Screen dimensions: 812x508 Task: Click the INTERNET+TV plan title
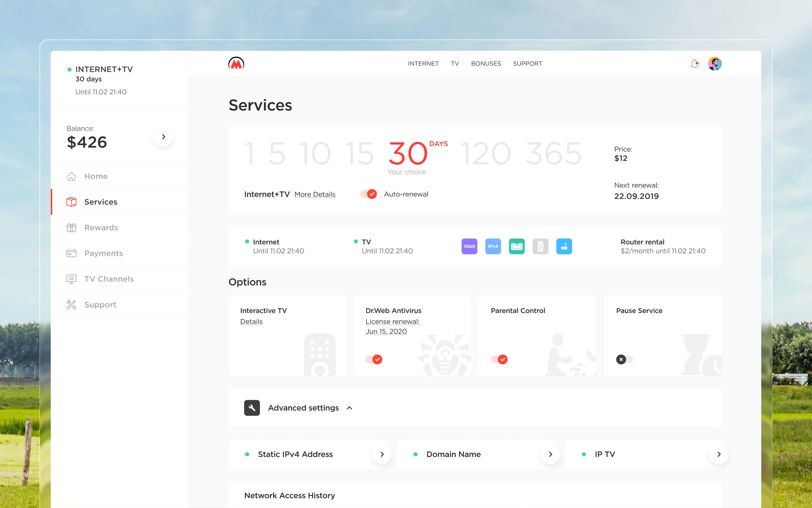(104, 69)
